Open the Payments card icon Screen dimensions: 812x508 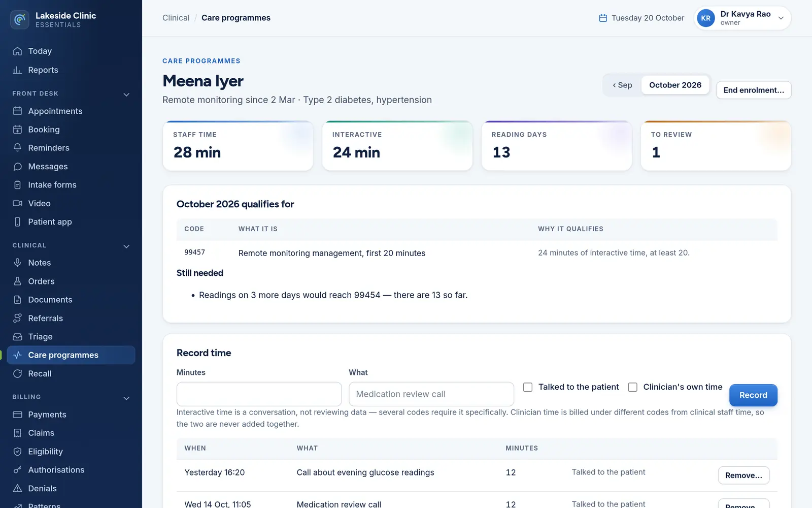(x=18, y=415)
